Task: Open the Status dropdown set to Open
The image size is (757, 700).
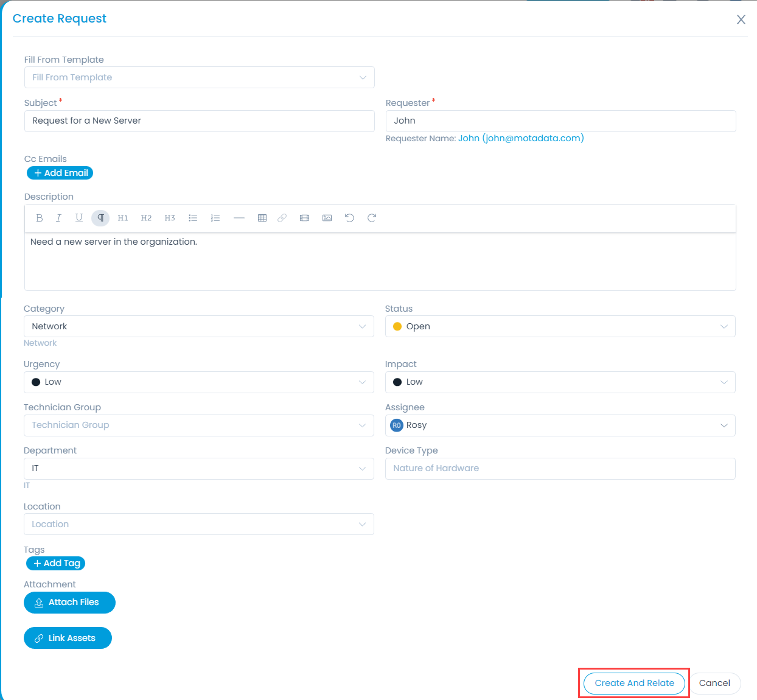Action: (x=560, y=326)
